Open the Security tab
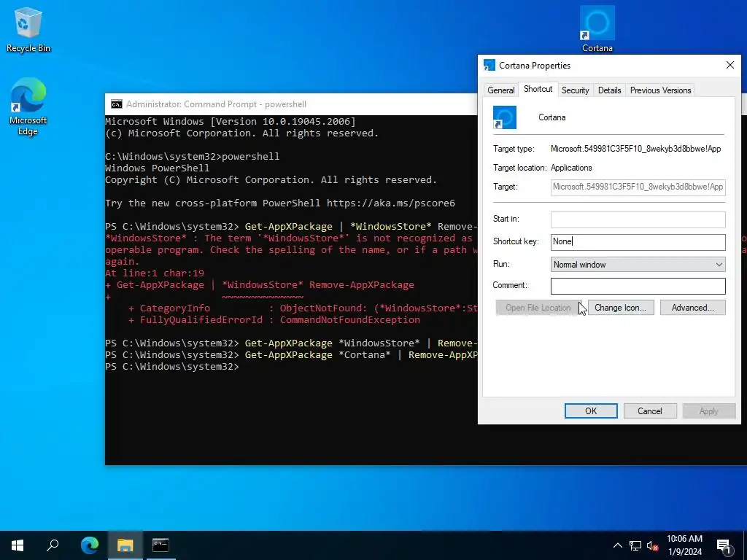747x560 pixels. tap(575, 90)
